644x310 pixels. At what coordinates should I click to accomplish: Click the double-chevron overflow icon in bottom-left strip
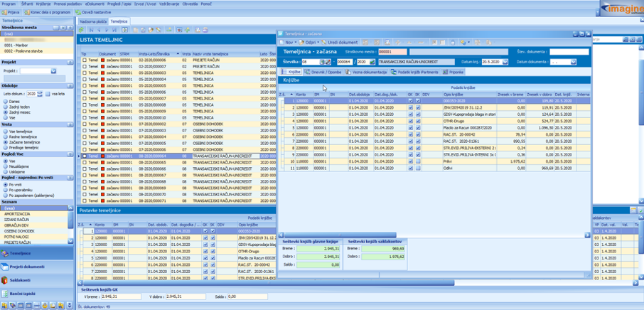click(x=70, y=306)
